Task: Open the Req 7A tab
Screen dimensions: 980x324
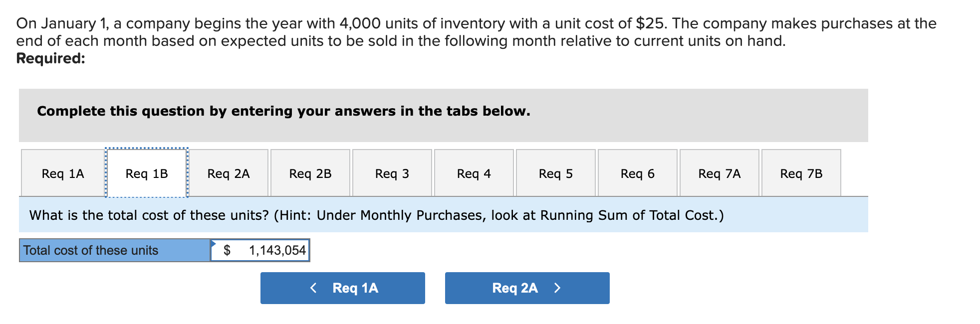Action: (x=719, y=173)
